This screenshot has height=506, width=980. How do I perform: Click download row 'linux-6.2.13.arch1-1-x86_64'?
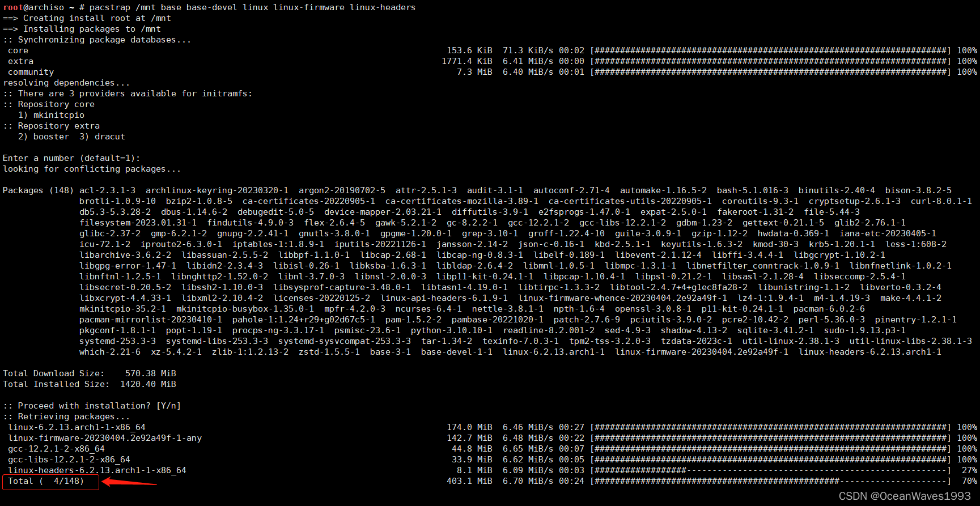pyautogui.click(x=77, y=427)
